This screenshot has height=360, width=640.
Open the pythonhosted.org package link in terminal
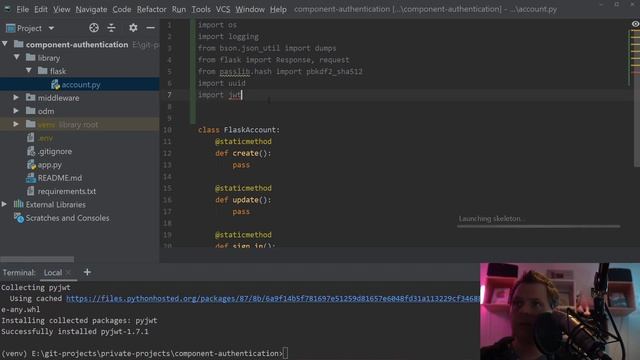pyautogui.click(x=273, y=298)
